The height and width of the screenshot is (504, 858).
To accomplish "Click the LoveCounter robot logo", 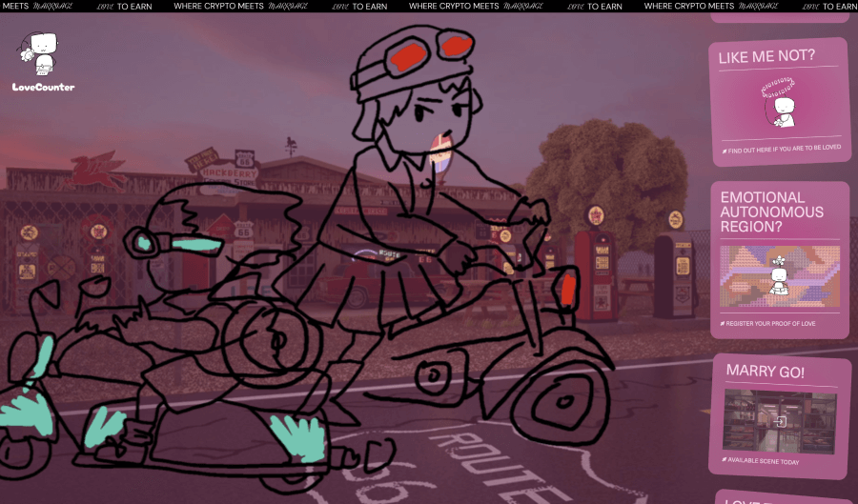I will pos(39,53).
